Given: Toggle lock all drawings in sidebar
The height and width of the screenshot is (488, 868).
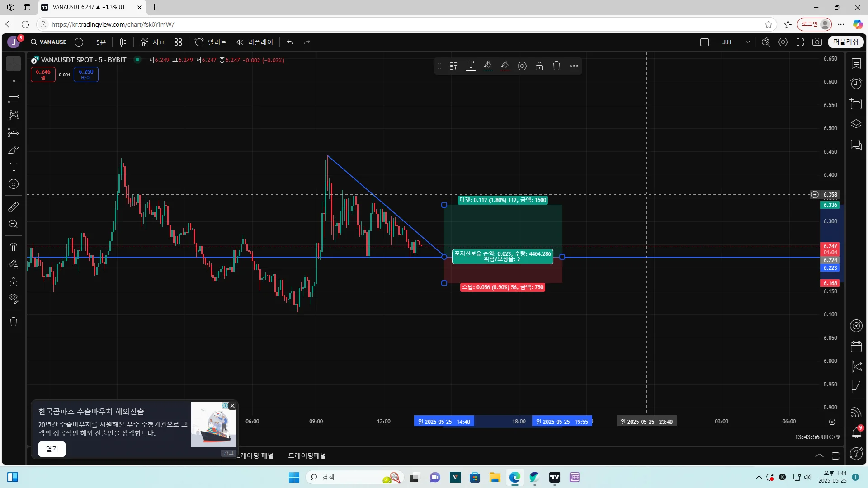Looking at the screenshot, I should pyautogui.click(x=14, y=282).
